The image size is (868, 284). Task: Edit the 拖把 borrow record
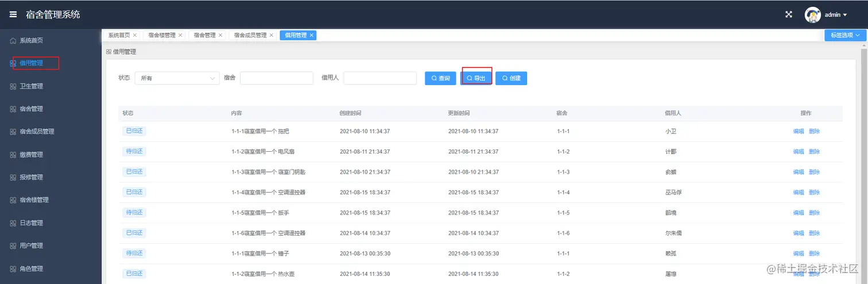[799, 132]
